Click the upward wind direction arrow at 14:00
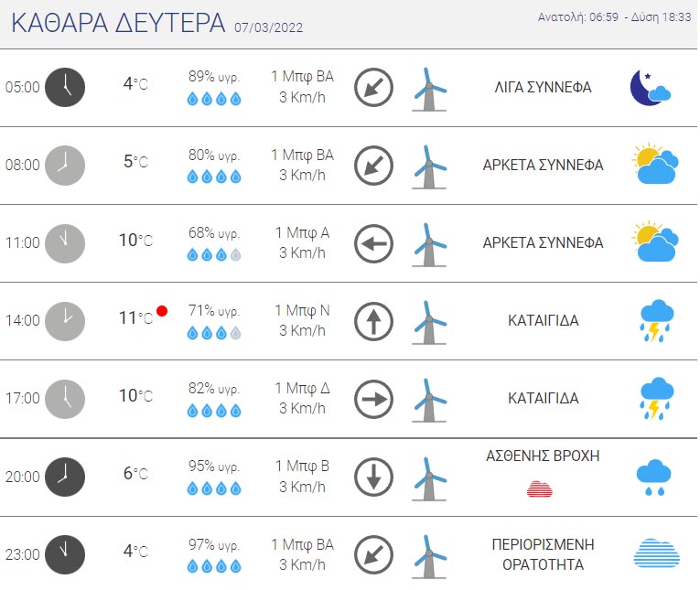The image size is (700, 590). tap(373, 321)
